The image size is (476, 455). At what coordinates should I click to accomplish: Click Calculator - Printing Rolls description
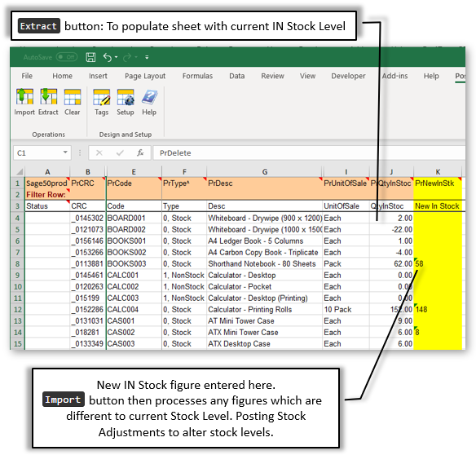[x=264, y=310]
